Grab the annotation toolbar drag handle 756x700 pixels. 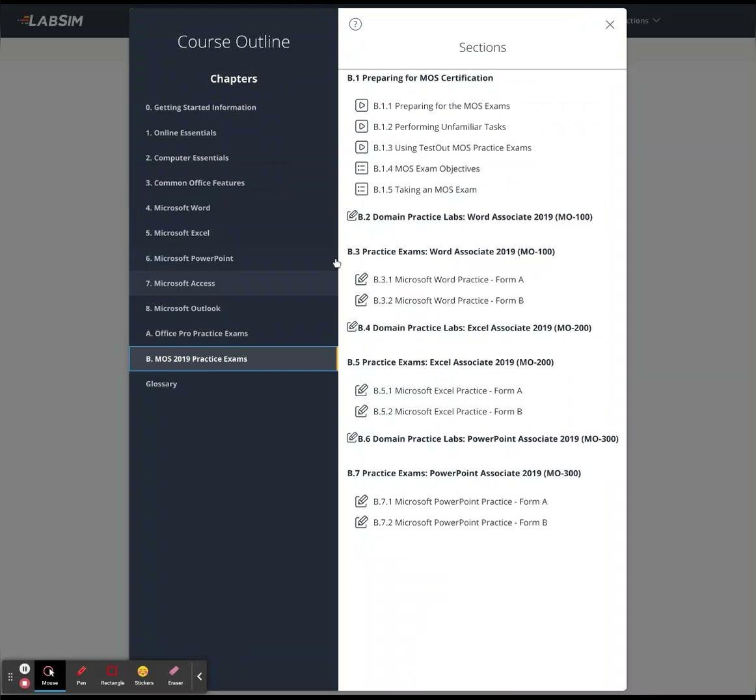[x=10, y=677]
